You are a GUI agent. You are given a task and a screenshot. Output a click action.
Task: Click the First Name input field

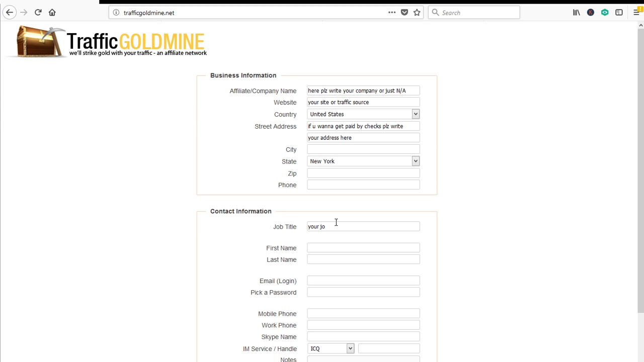(363, 248)
